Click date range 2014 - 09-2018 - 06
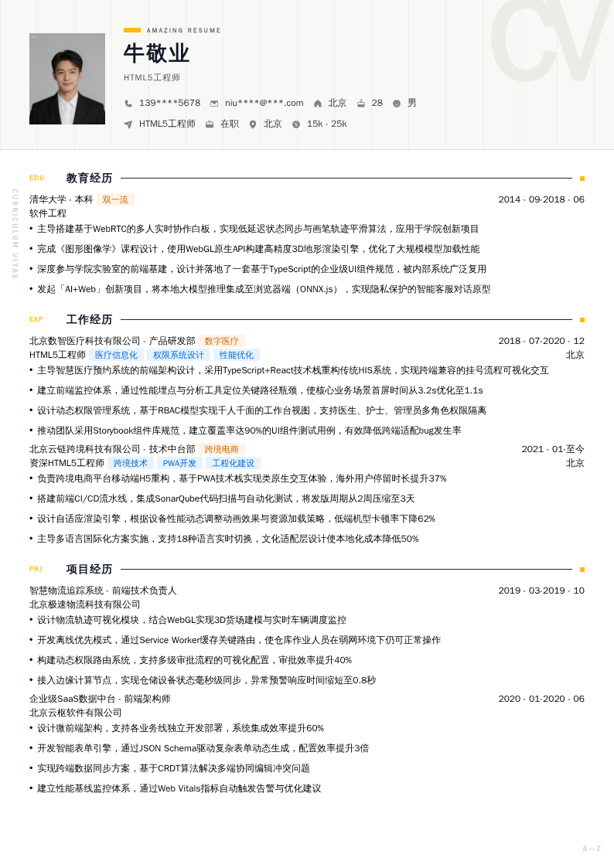The height and width of the screenshot is (868, 614). click(x=541, y=199)
